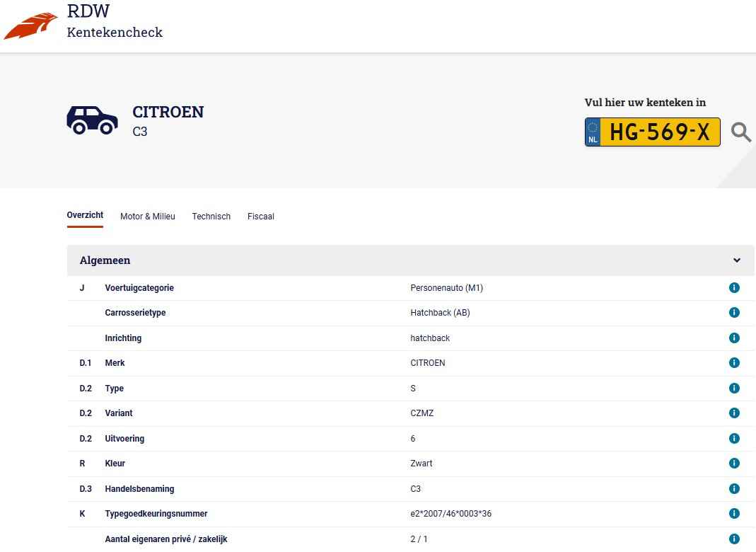Click the Kleur label

(x=115, y=464)
